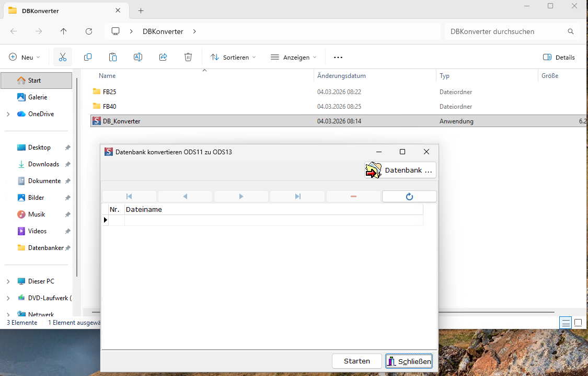
Task: Go to next record in navigator
Action: point(241,197)
